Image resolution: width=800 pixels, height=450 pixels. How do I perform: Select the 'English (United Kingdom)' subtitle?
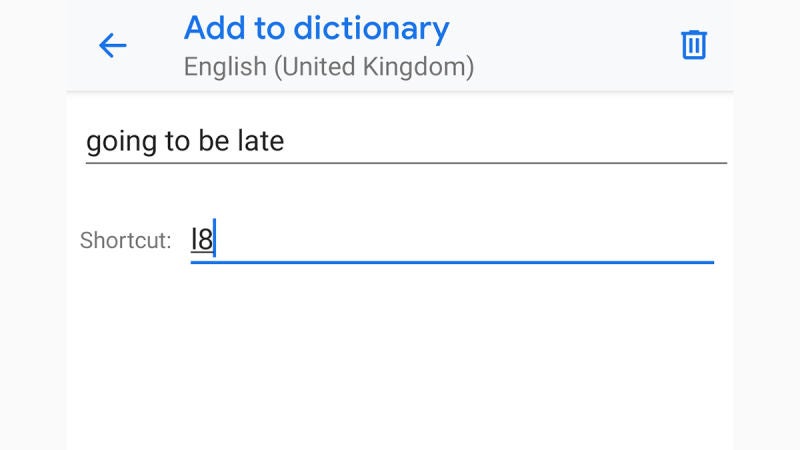pyautogui.click(x=328, y=68)
